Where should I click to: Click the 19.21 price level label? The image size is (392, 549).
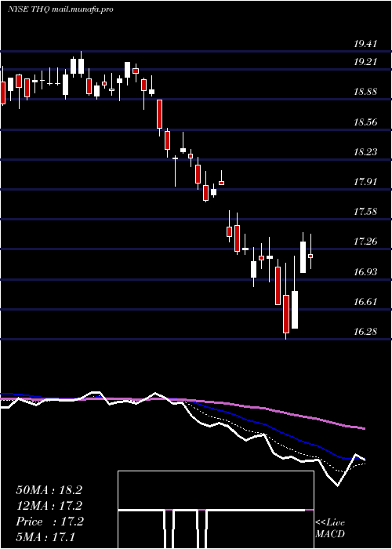365,62
